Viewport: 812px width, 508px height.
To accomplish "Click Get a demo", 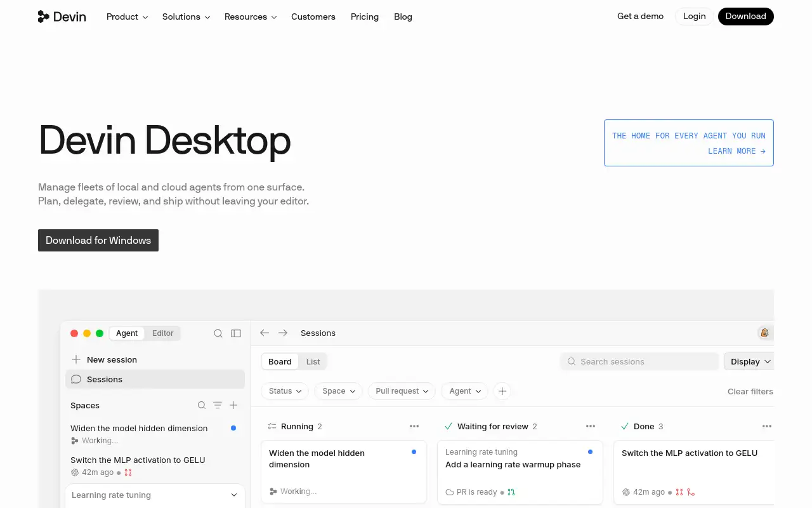I will [x=640, y=17].
